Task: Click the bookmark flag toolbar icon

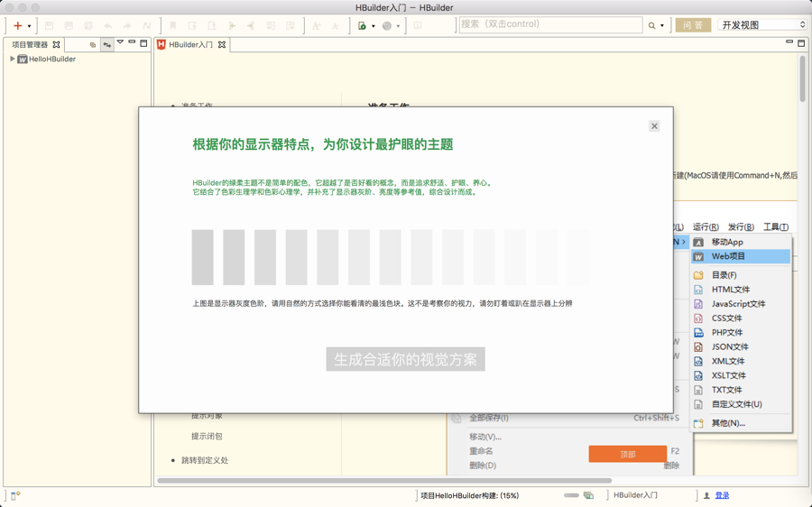Action: click(x=173, y=25)
